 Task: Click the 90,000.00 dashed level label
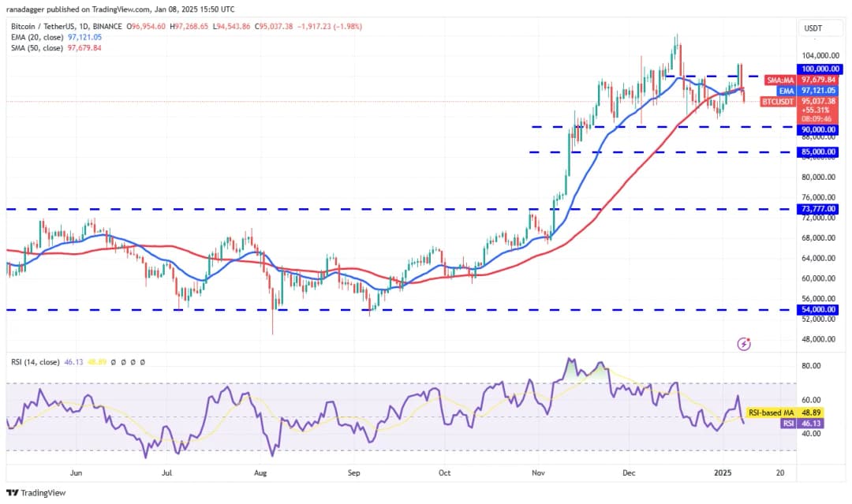[820, 129]
